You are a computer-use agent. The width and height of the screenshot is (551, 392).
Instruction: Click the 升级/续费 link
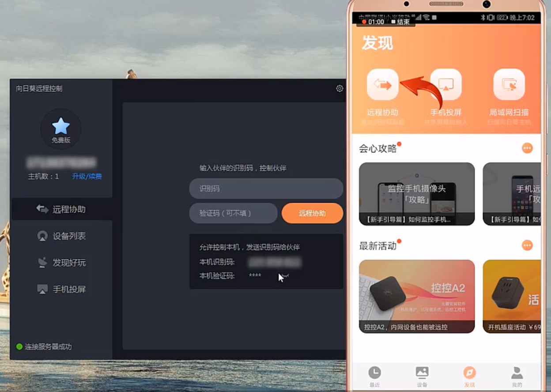click(87, 176)
